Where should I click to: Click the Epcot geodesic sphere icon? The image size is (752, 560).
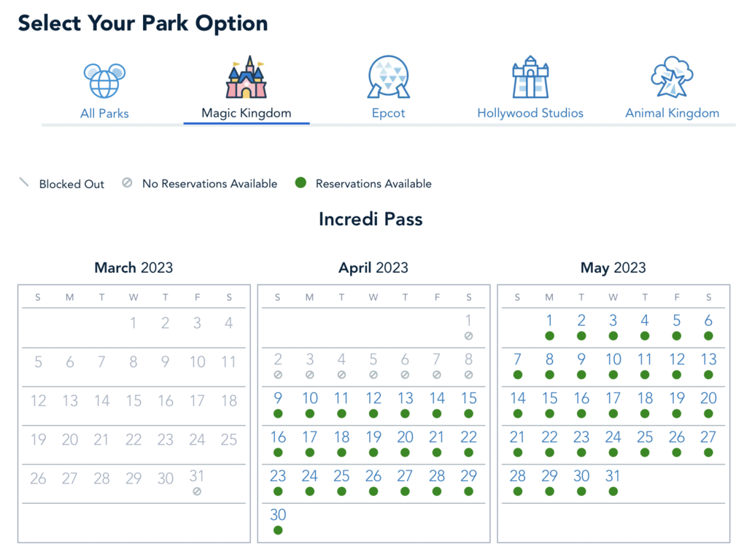[388, 77]
